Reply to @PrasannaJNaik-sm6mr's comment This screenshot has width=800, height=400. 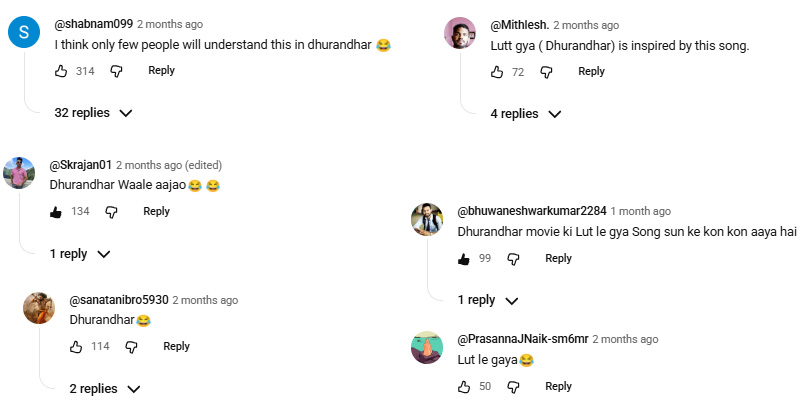point(558,387)
